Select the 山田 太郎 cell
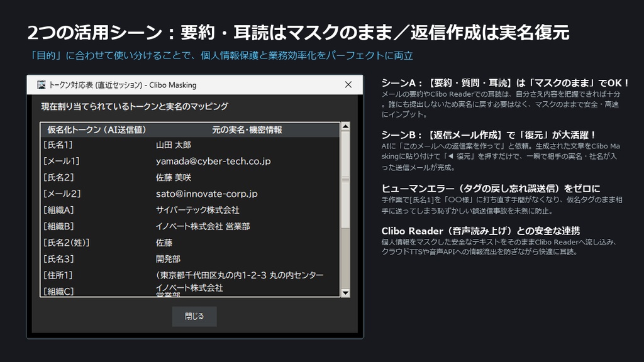This screenshot has width=644, height=362. [x=174, y=145]
